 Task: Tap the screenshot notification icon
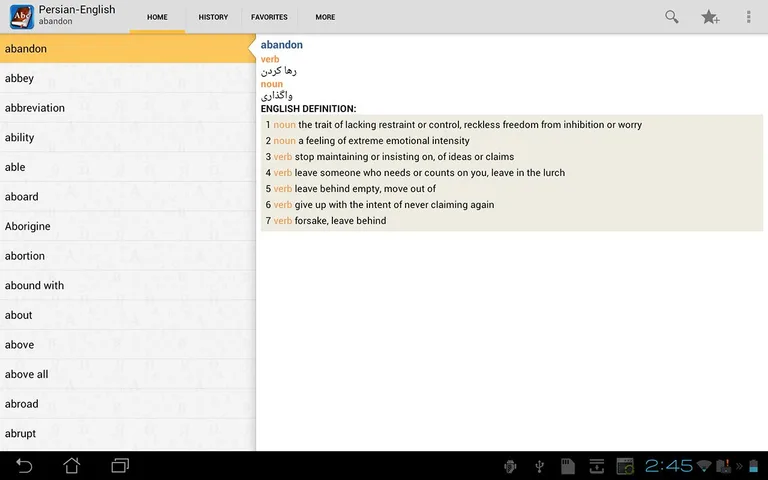pos(625,466)
